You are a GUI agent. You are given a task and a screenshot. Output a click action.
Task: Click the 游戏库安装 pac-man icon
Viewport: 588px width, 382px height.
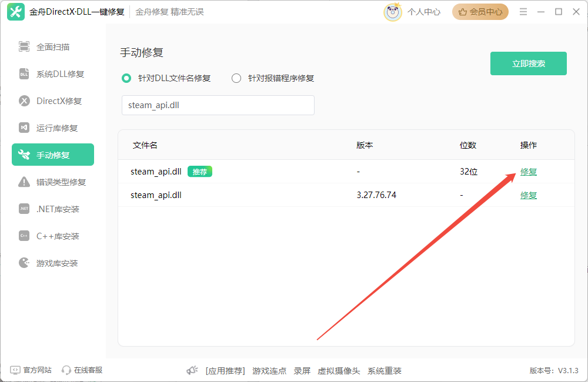click(x=24, y=263)
